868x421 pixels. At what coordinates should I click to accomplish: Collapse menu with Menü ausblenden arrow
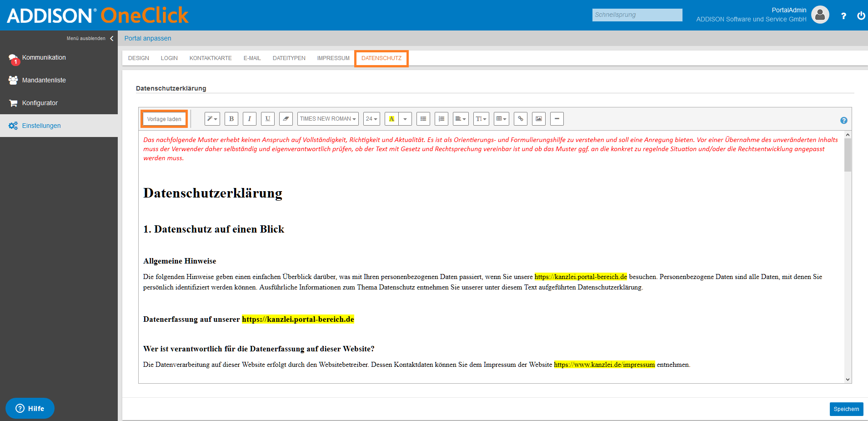click(x=111, y=38)
